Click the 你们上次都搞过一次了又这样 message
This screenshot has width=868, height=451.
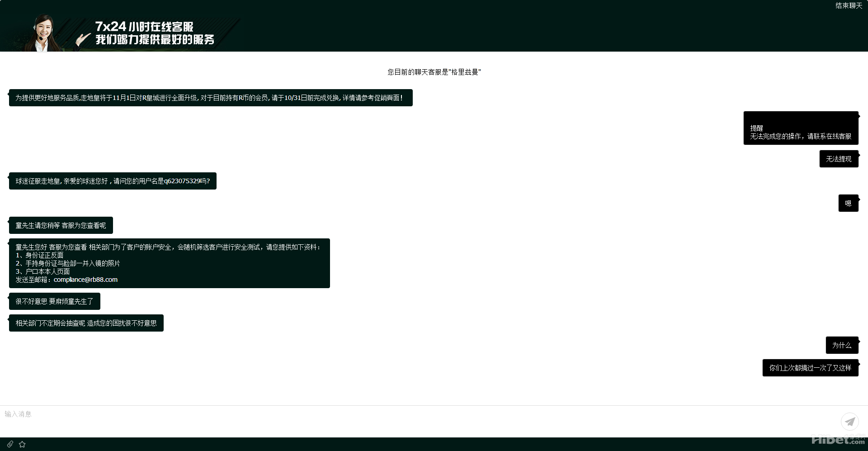pyautogui.click(x=810, y=368)
